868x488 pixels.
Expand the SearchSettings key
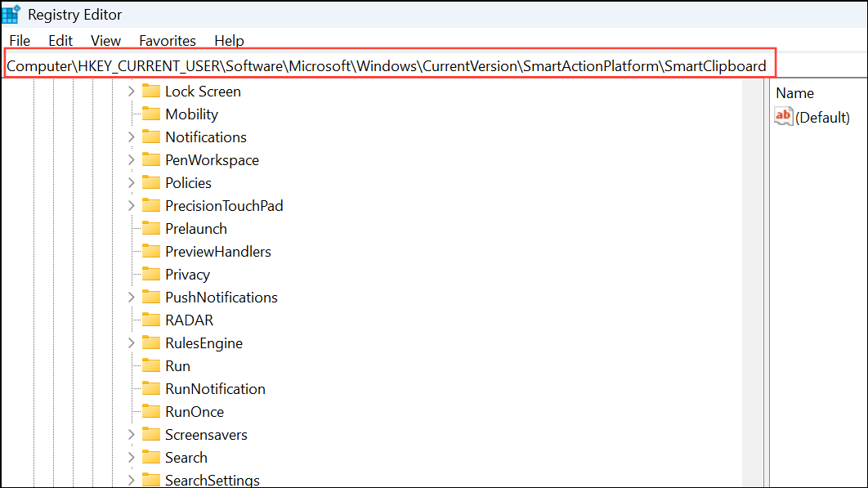pos(132,480)
